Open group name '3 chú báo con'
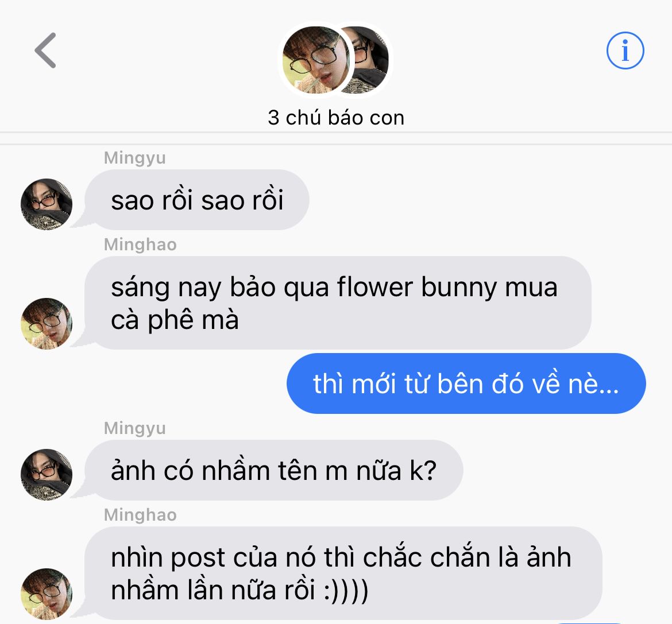 pyautogui.click(x=336, y=118)
